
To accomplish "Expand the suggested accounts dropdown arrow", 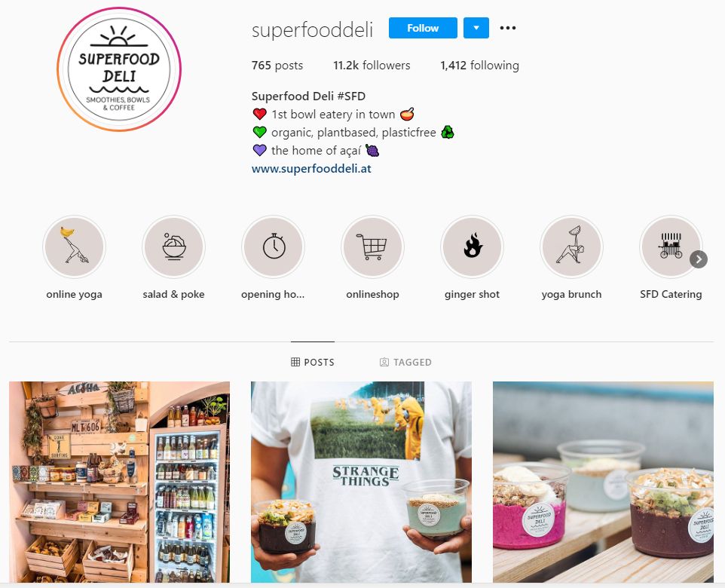I will pyautogui.click(x=476, y=28).
